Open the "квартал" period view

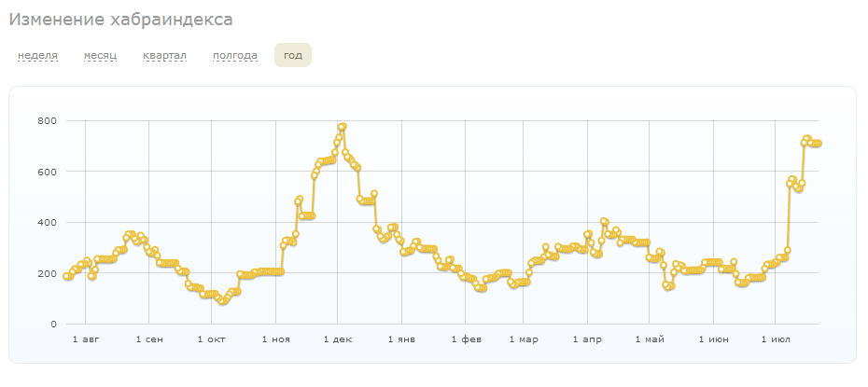[x=164, y=56]
